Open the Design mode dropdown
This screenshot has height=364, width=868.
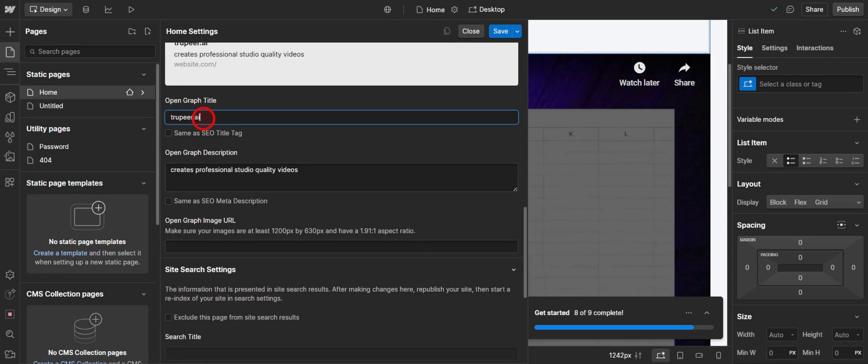[x=48, y=10]
